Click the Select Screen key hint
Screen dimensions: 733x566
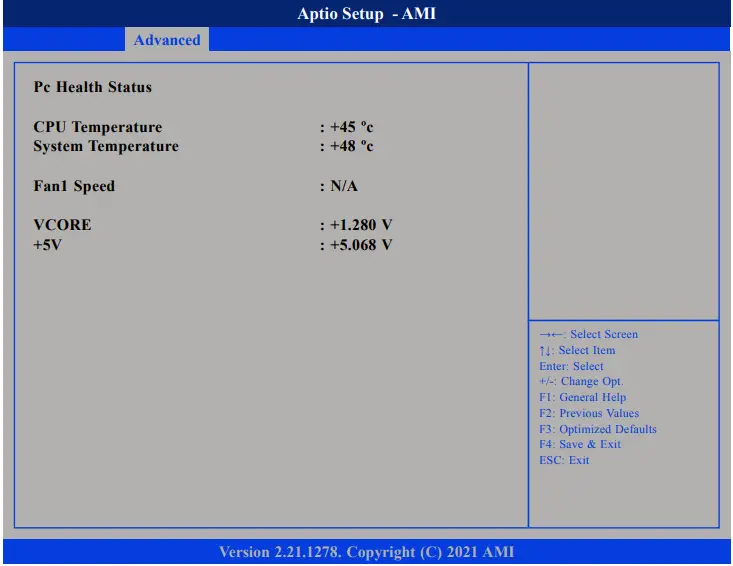(x=589, y=334)
